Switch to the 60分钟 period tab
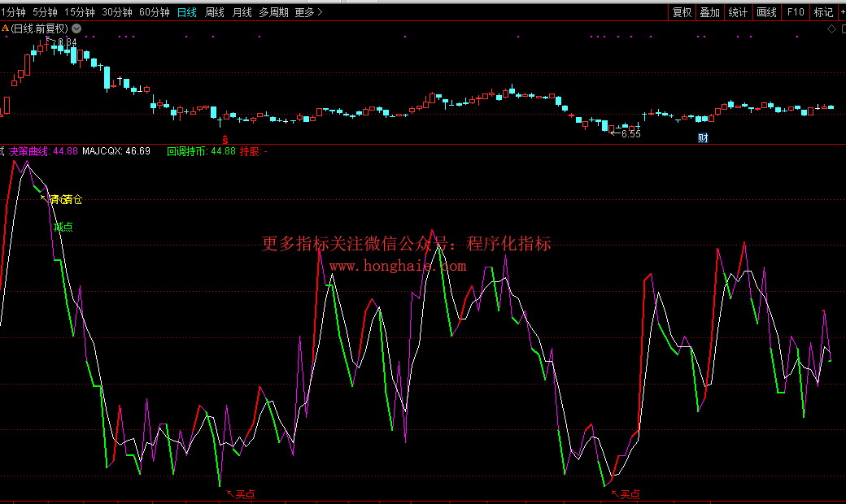Image resolution: width=846 pixels, height=504 pixels. pos(155,12)
